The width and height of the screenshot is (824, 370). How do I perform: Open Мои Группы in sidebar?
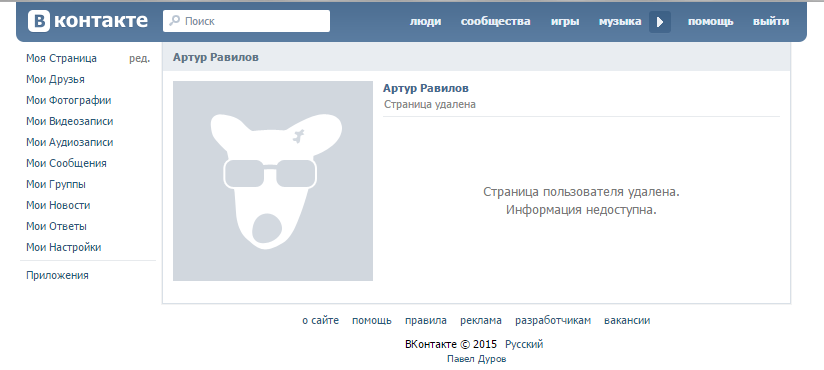pyautogui.click(x=56, y=184)
